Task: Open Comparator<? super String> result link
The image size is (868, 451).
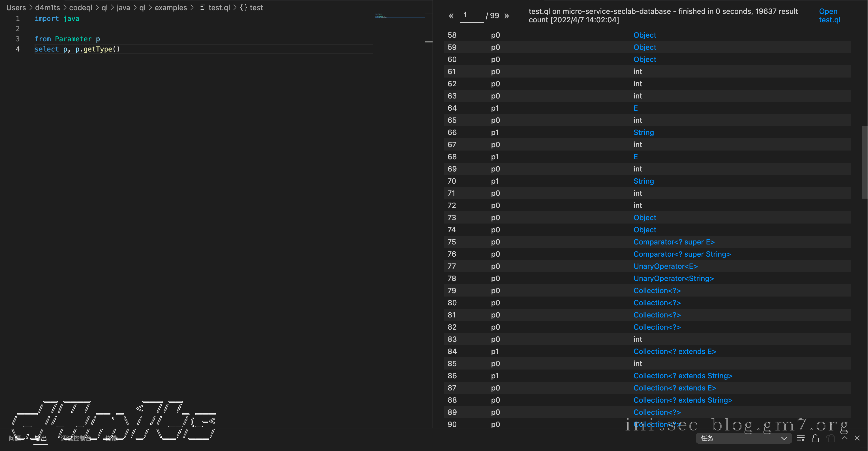Action: (682, 254)
